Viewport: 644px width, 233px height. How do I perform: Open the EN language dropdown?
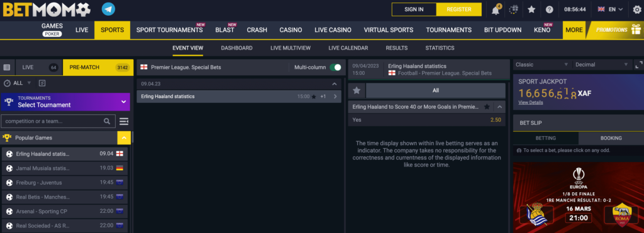pyautogui.click(x=610, y=9)
